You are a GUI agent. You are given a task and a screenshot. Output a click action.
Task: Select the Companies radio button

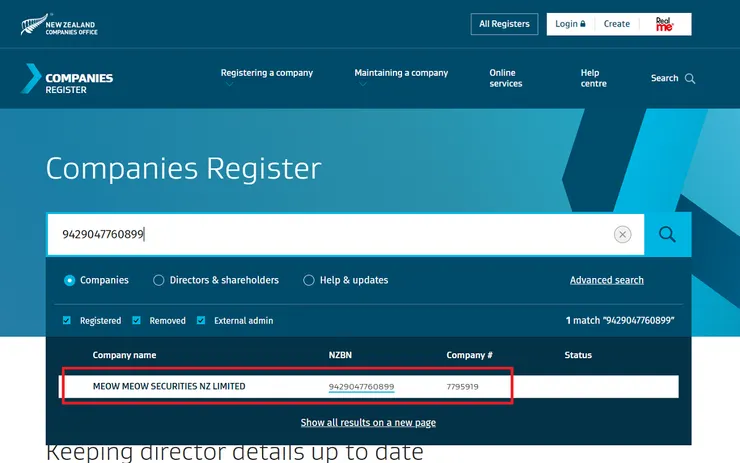69,280
